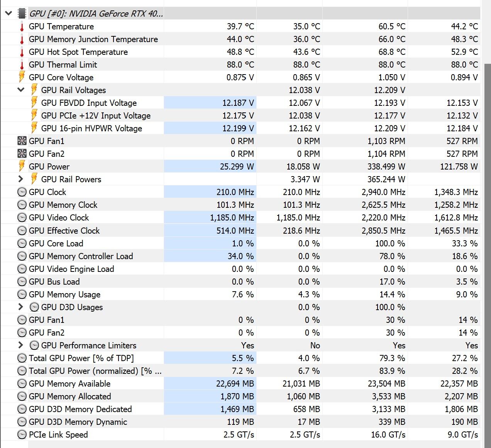
Task: Select the GPU Core Voltage label
Action: (x=61, y=77)
